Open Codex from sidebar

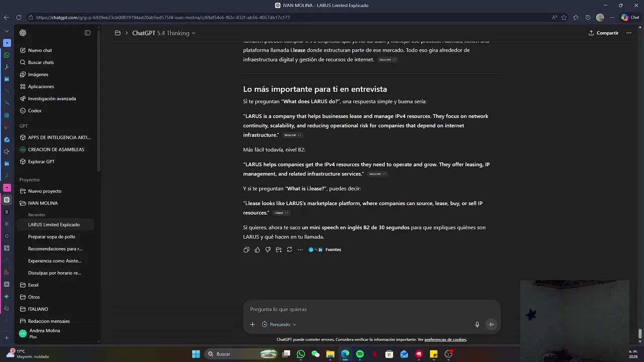pos(56,111)
